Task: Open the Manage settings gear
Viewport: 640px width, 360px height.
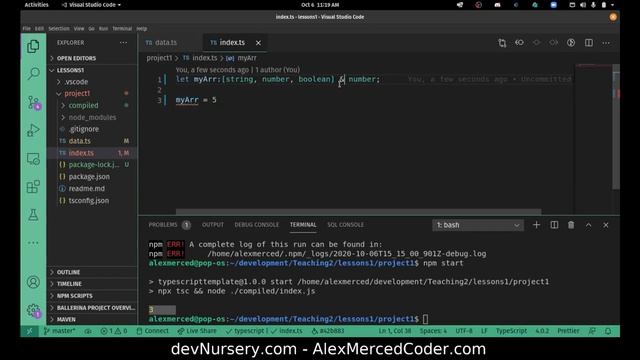Action: pyautogui.click(x=33, y=311)
